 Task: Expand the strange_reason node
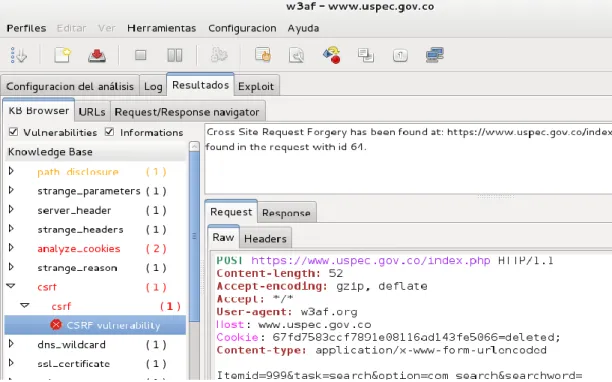pos(11,267)
